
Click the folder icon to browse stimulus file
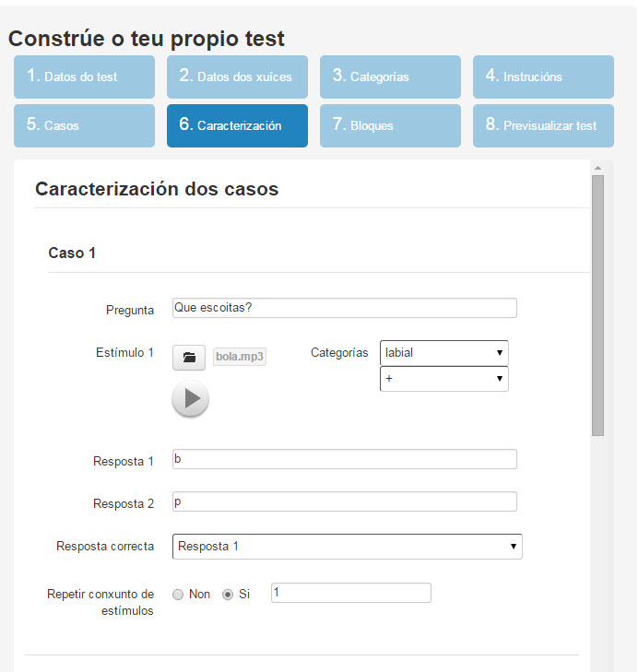click(x=189, y=358)
